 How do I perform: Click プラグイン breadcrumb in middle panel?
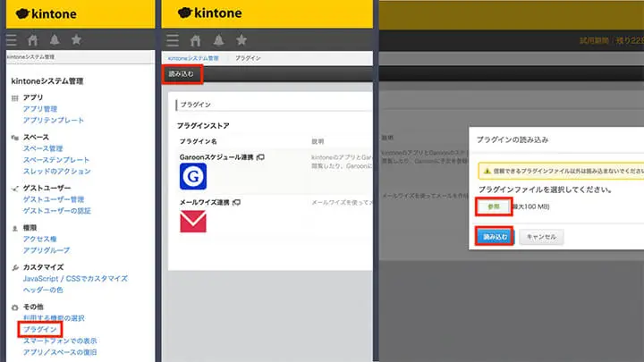[x=248, y=58]
